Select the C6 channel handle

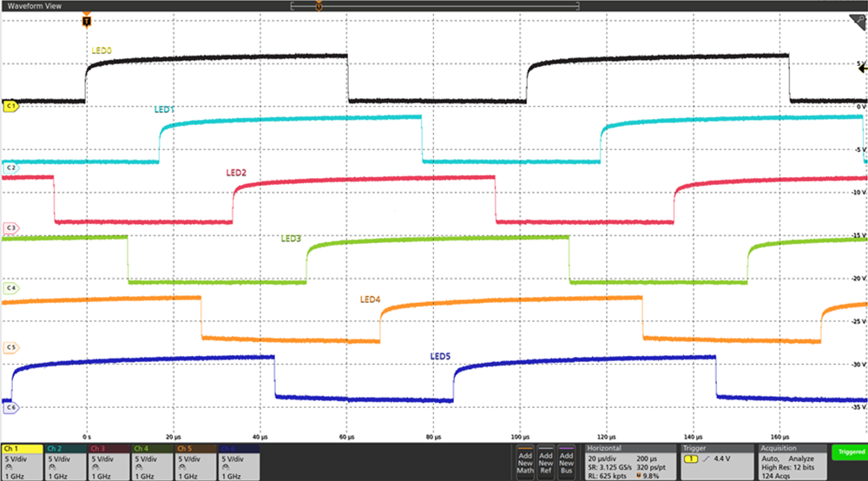click(10, 407)
